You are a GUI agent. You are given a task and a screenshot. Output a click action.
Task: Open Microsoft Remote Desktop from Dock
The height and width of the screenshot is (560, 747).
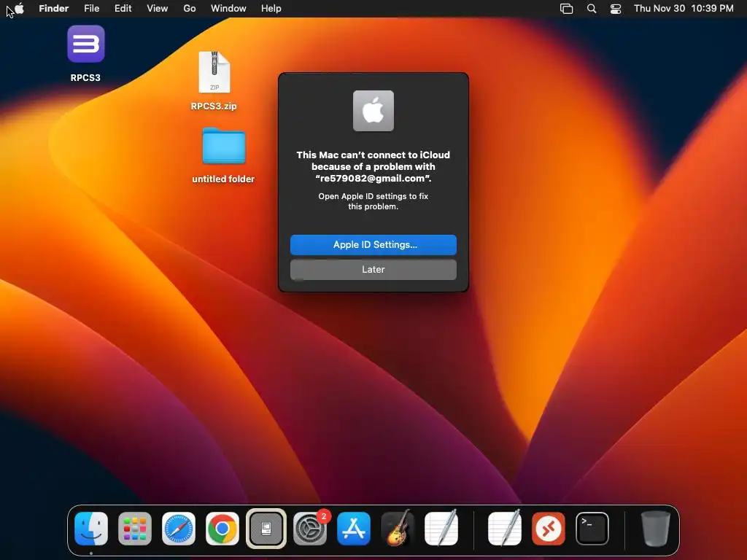pyautogui.click(x=549, y=529)
